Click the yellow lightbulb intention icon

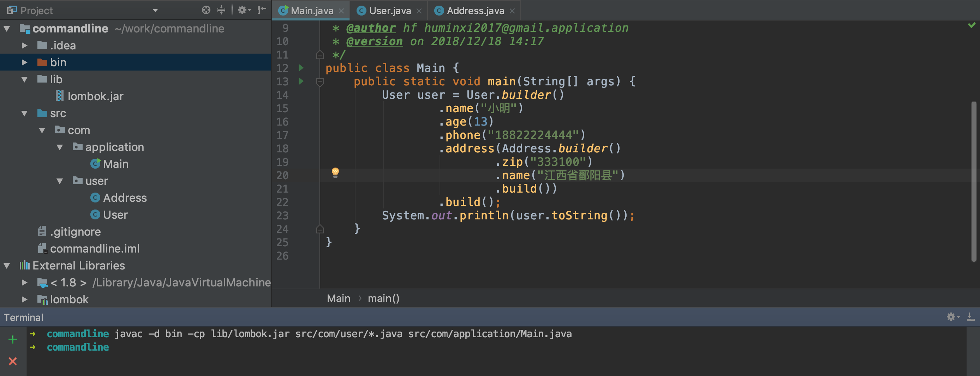pyautogui.click(x=335, y=172)
